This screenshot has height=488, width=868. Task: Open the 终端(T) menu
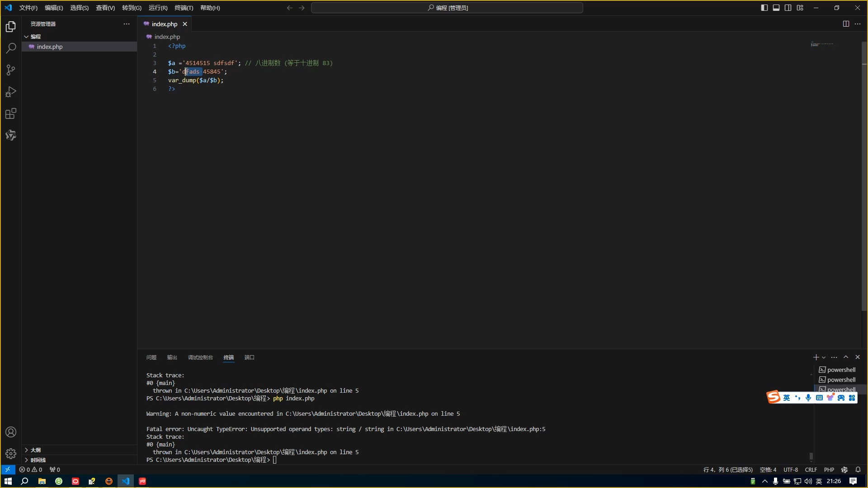point(184,8)
